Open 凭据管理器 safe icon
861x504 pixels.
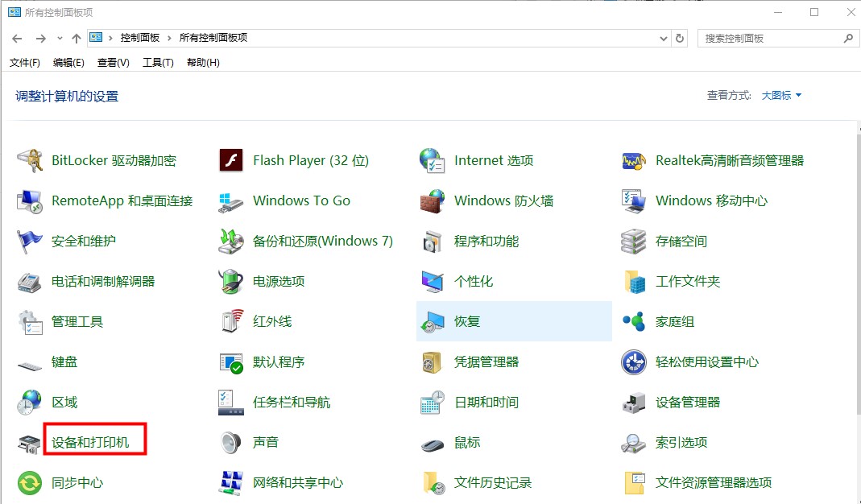pyautogui.click(x=433, y=362)
